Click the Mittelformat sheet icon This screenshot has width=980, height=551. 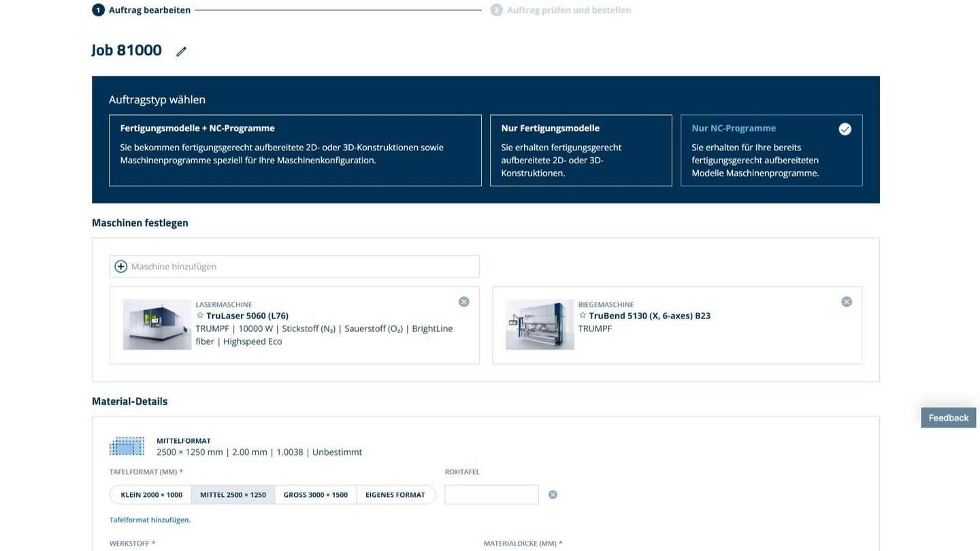(127, 446)
